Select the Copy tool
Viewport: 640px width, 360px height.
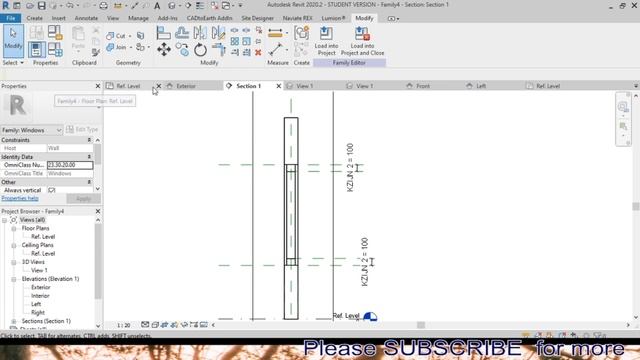(x=182, y=50)
